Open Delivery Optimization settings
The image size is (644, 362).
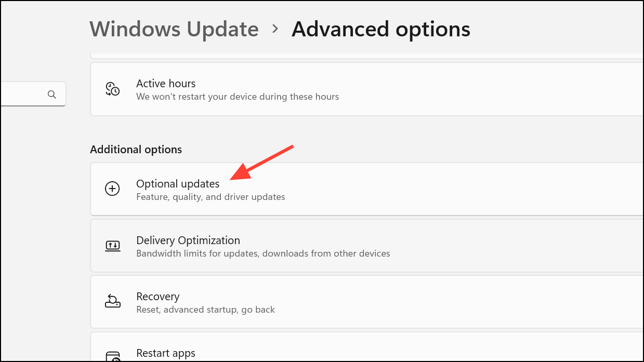click(367, 246)
